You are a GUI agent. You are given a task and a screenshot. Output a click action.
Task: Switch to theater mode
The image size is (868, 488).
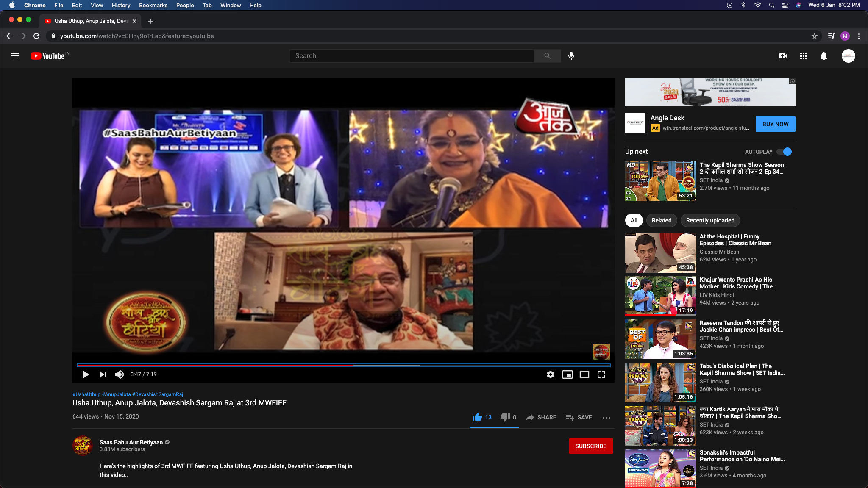[584, 374]
